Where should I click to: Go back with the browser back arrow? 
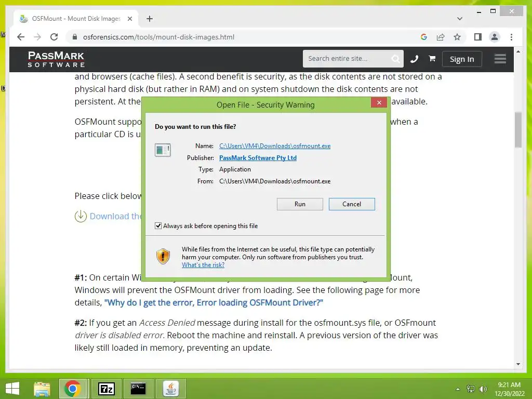pos(21,37)
